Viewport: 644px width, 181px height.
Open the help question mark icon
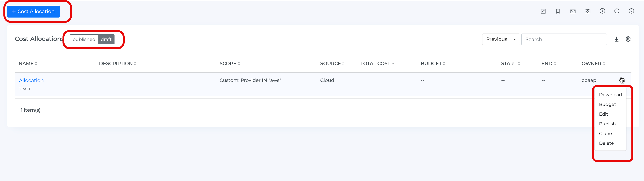coord(631,11)
